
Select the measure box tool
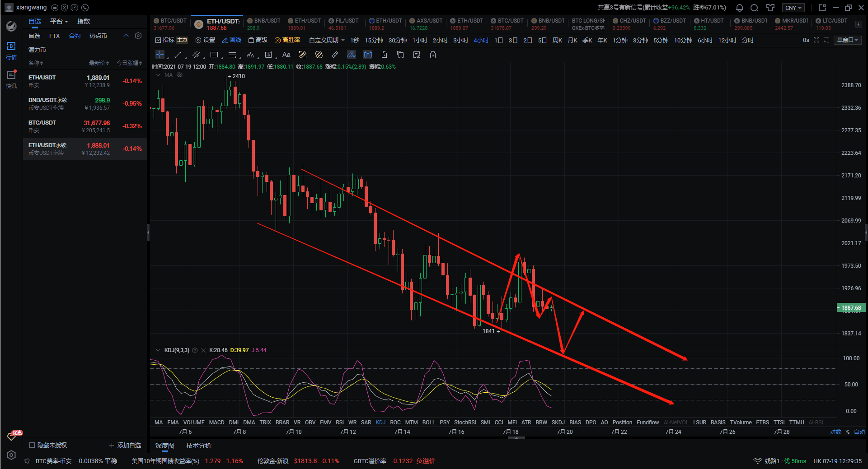click(x=268, y=55)
